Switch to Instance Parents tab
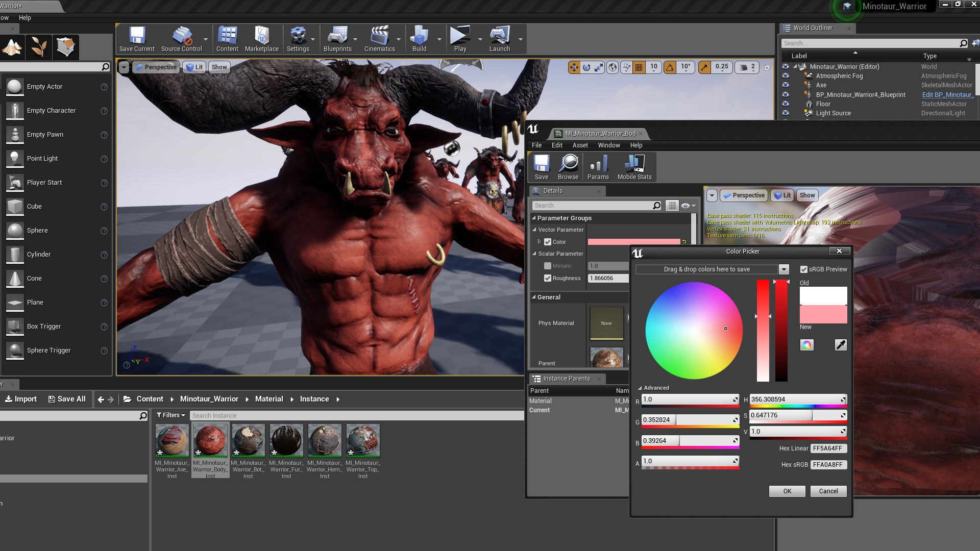The width and height of the screenshot is (980, 551). point(566,379)
